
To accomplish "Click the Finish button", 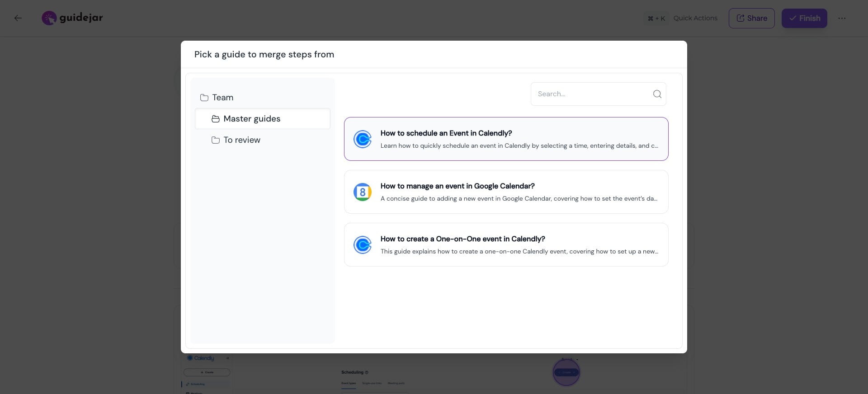I will (804, 18).
